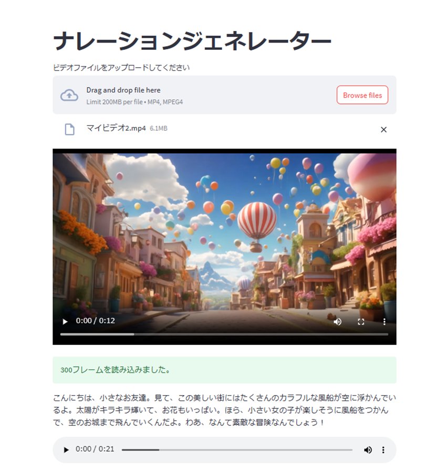
Task: Open the video player's three-dot options menu
Action: [x=384, y=321]
